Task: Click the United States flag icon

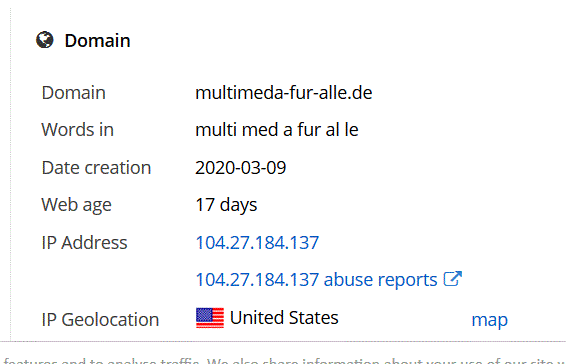Action: coord(210,318)
